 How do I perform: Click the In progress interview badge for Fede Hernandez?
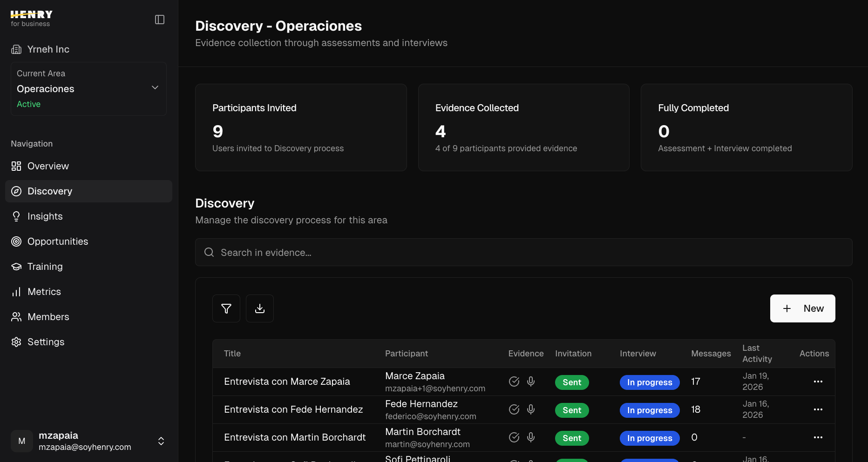[650, 410]
